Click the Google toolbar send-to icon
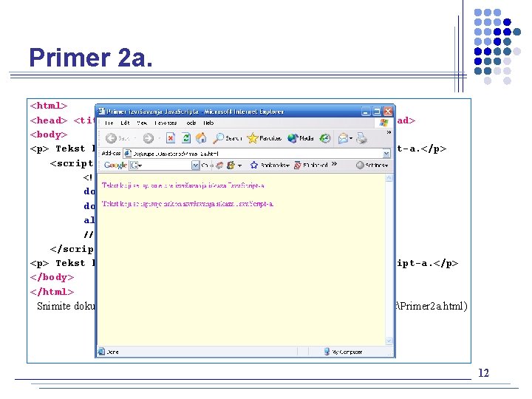Screen dimensions: 532x399 tap(231, 166)
